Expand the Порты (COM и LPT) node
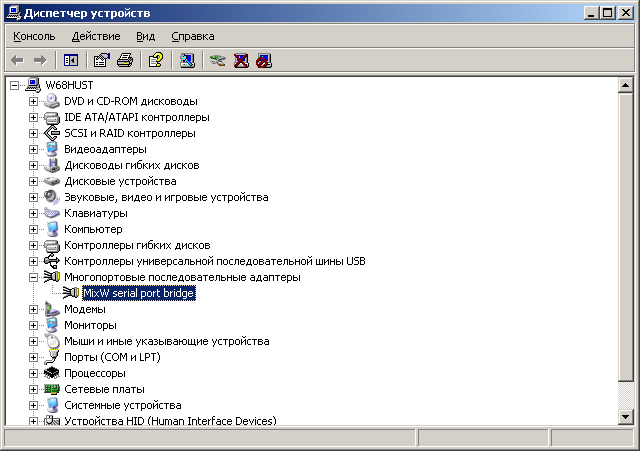640x451 pixels. pos(34,357)
